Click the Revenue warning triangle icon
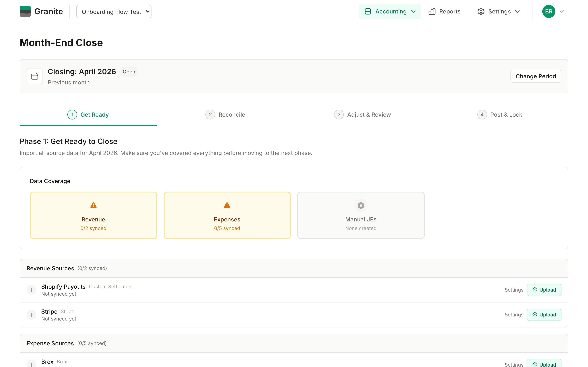This screenshot has width=588, height=367. 93,205
